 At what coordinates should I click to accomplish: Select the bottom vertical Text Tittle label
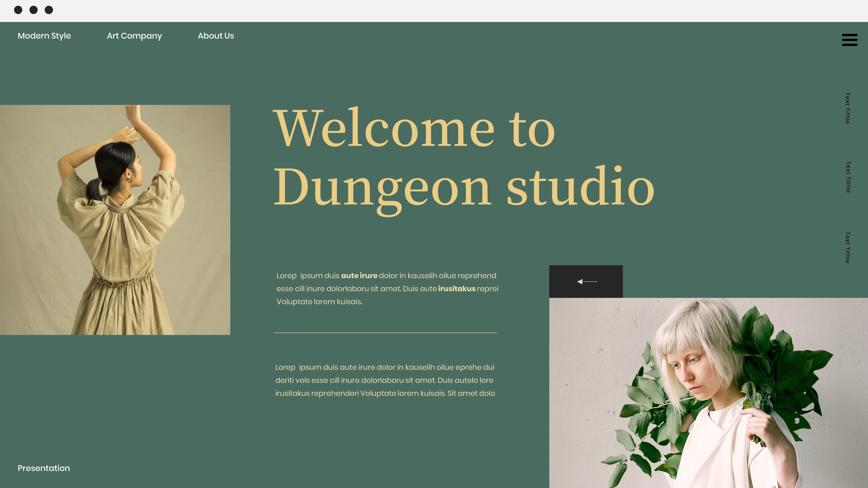[847, 247]
